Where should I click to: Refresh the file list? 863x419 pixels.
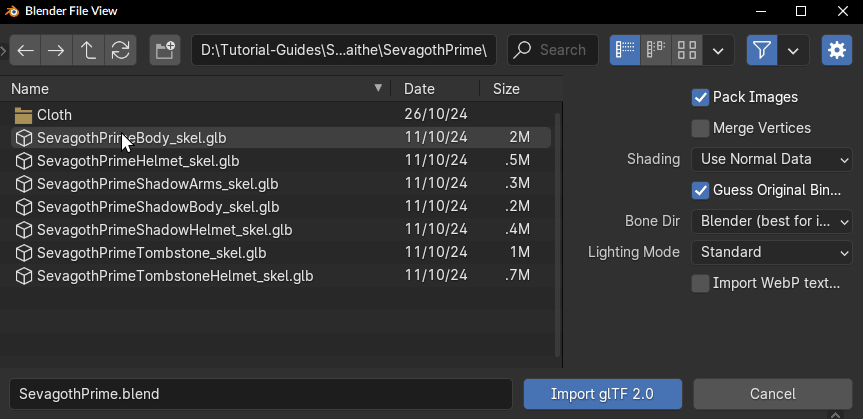tap(121, 50)
